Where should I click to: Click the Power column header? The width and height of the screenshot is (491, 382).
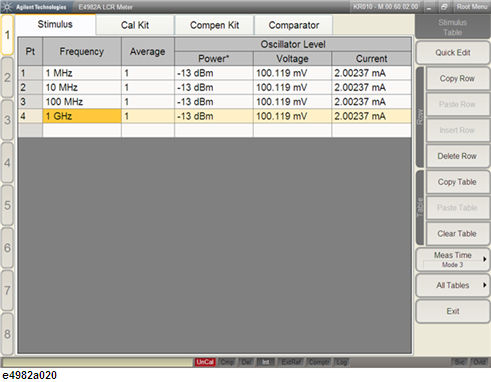[214, 59]
